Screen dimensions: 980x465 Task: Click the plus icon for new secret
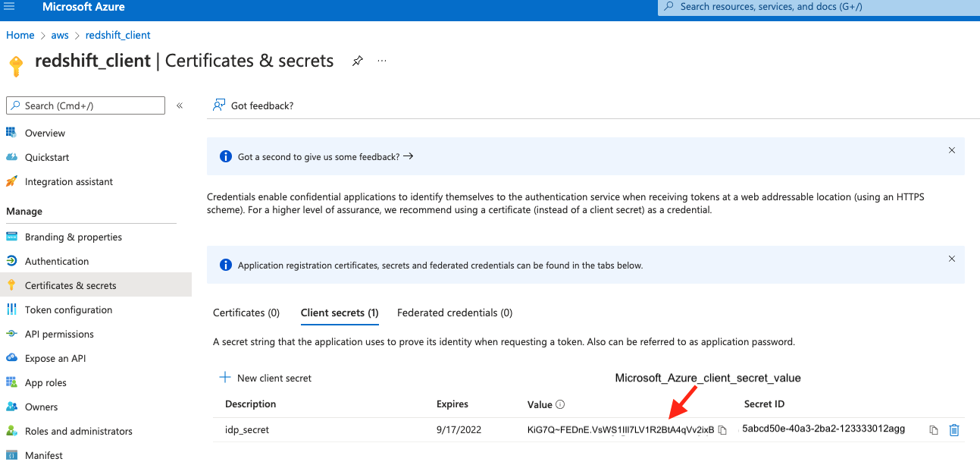point(225,377)
